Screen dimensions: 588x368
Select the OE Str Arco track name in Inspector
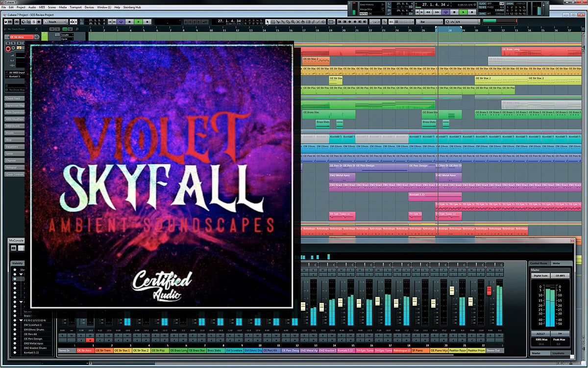coord(21,37)
